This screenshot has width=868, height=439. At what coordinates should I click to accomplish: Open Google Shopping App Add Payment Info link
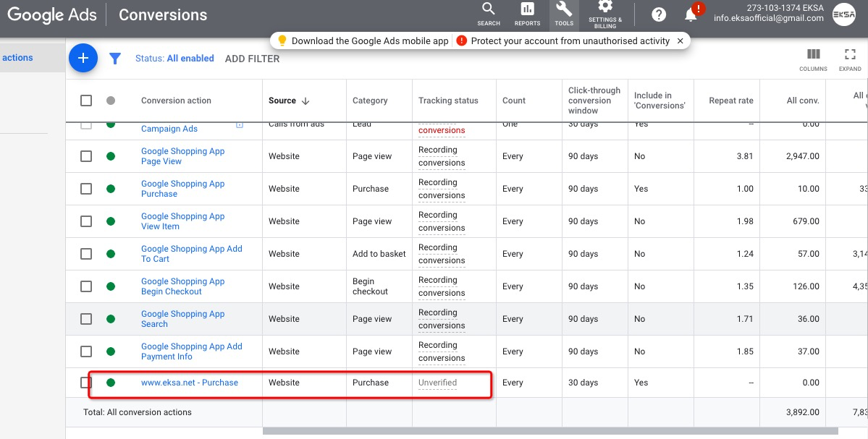pos(192,351)
